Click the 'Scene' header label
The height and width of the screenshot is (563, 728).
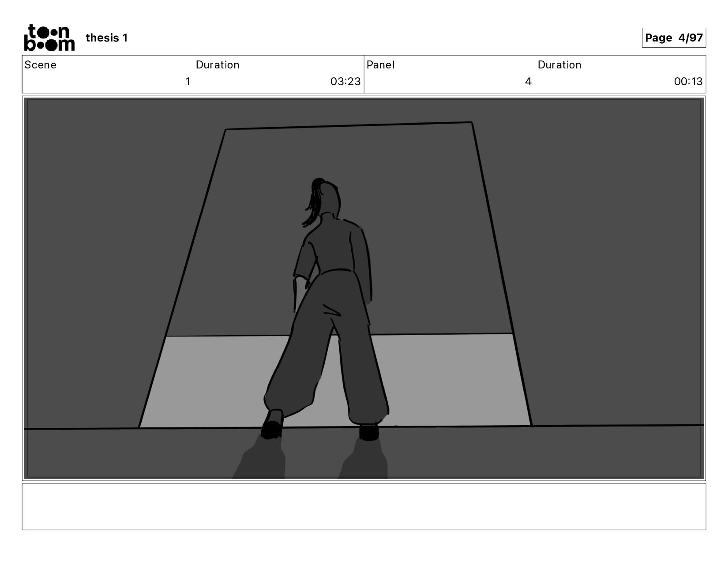pyautogui.click(x=40, y=65)
